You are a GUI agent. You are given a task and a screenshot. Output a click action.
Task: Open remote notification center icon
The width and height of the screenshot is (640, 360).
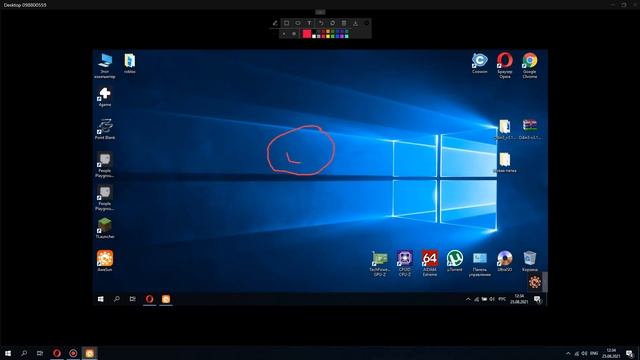click(x=537, y=300)
